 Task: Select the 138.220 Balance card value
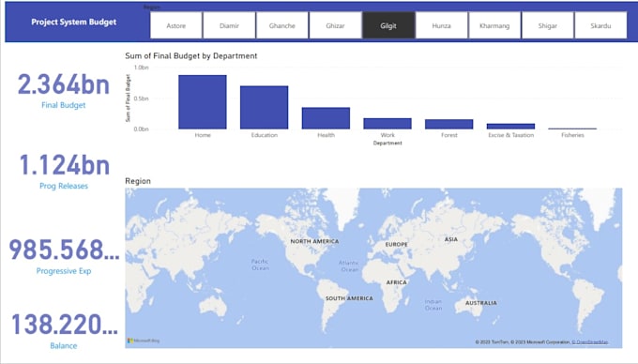click(65, 325)
